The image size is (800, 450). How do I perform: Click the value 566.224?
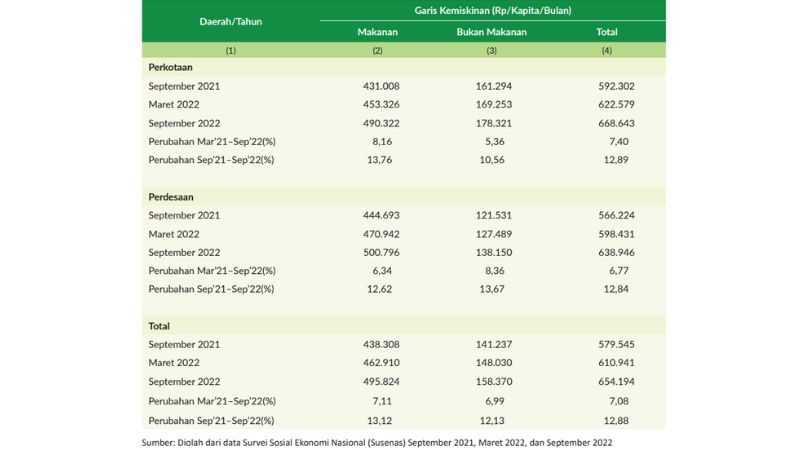click(616, 215)
